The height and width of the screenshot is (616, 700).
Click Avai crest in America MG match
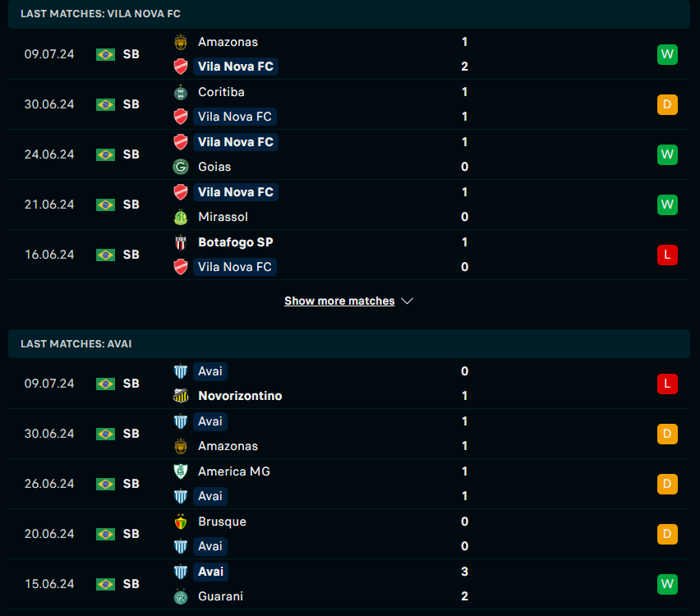(x=181, y=496)
